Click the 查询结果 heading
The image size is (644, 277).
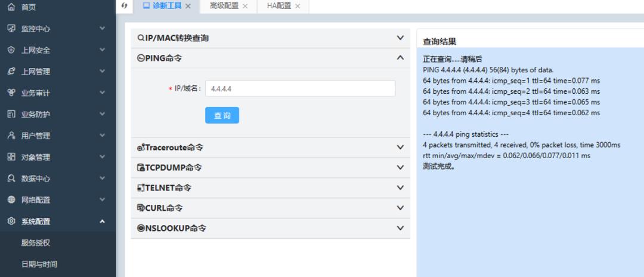(439, 42)
